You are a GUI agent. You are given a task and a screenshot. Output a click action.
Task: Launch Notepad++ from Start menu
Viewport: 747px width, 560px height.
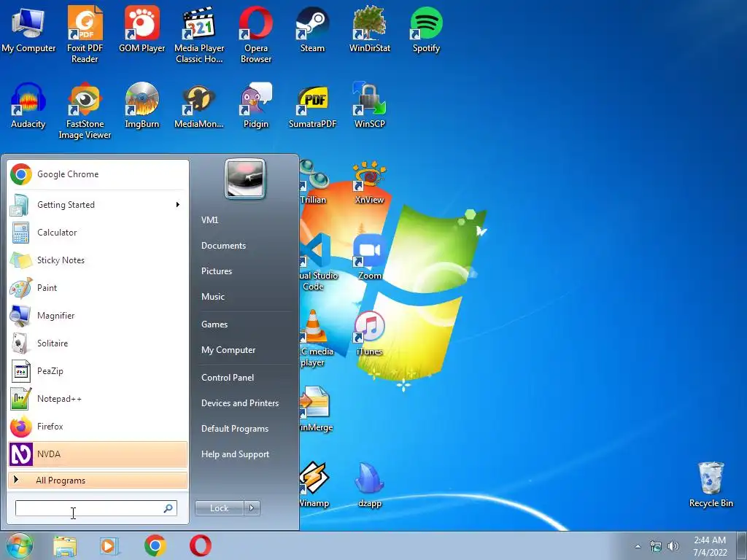click(98, 399)
